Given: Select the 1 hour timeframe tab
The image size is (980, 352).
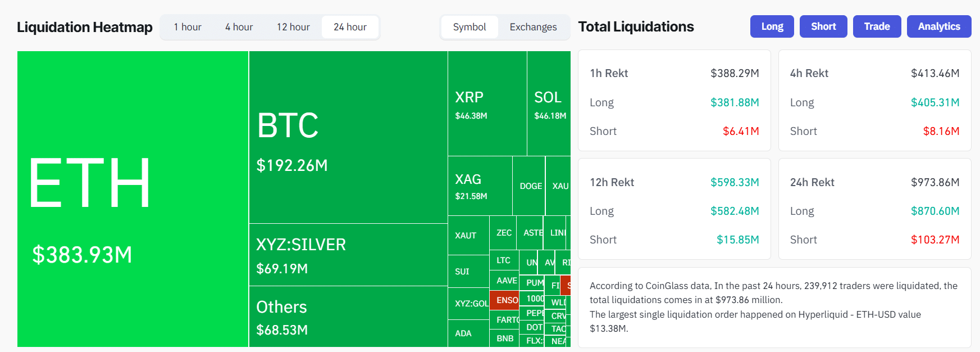Looking at the screenshot, I should point(188,27).
